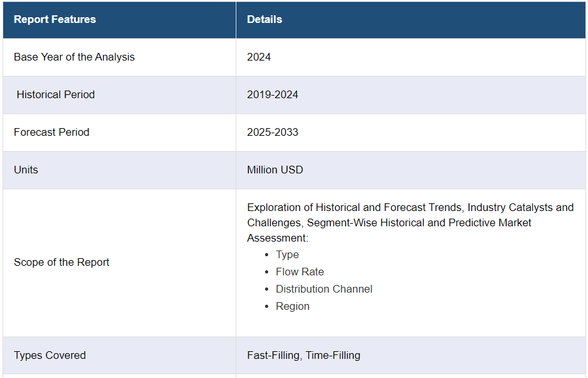Select the Types Covered row label

pyautogui.click(x=50, y=356)
